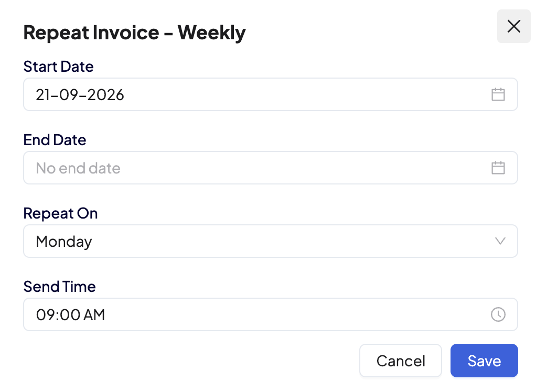Viewport: 536px width, 392px height.
Task: Cancel the repeat invoice dialog
Action: click(x=401, y=361)
